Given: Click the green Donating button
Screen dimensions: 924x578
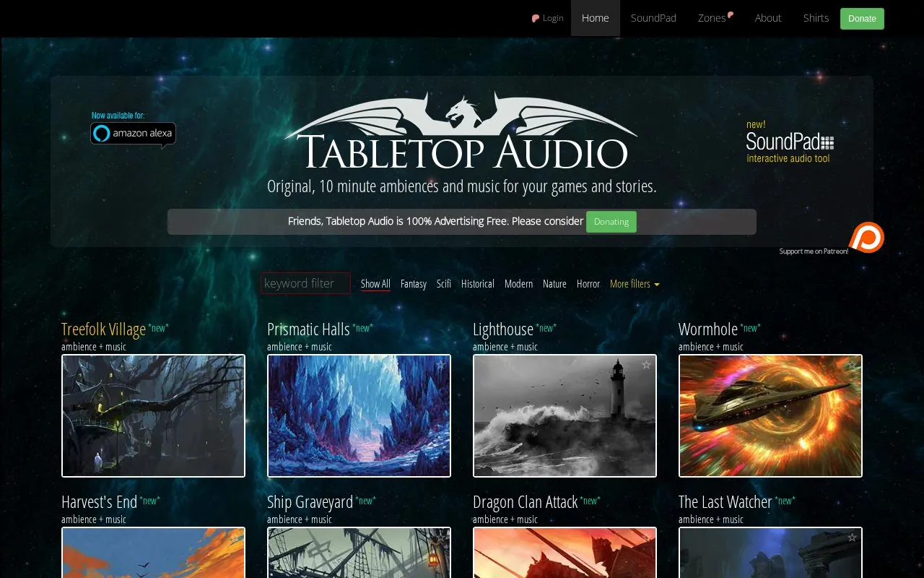Looking at the screenshot, I should (x=611, y=222).
